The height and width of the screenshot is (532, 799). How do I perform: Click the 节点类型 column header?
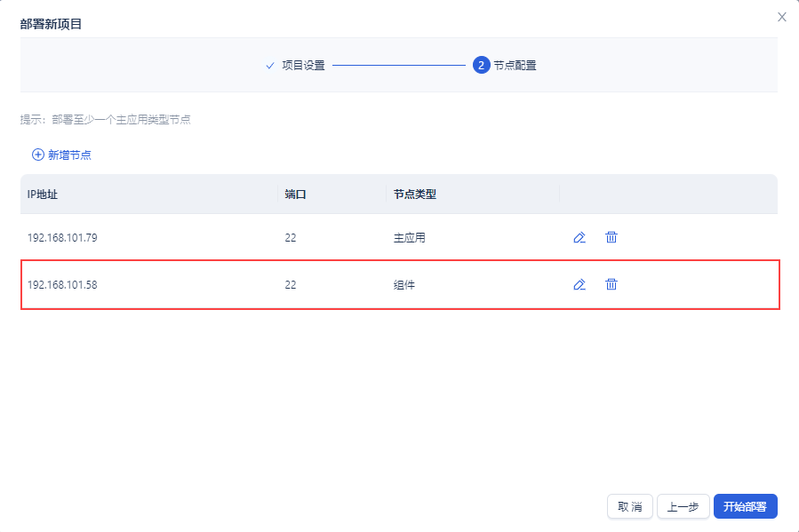pyautogui.click(x=415, y=195)
